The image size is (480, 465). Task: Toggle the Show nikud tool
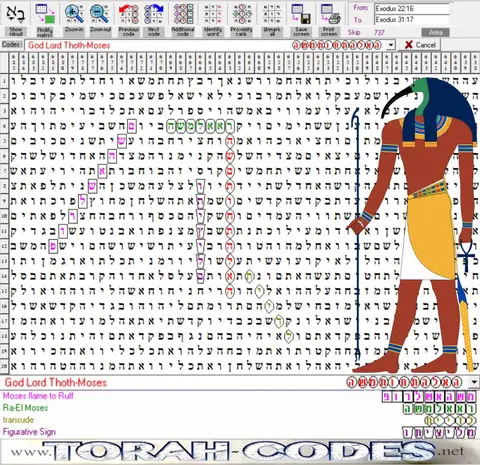(x=16, y=19)
